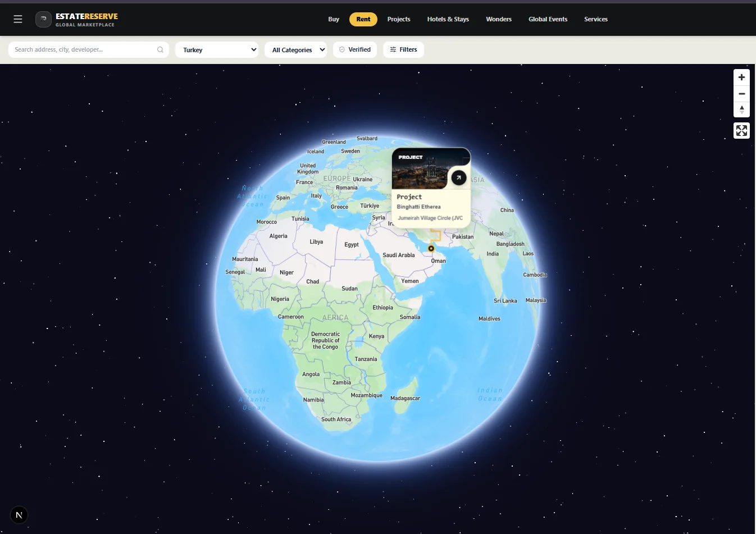The image size is (756, 534).
Task: Click the Ethiopia map label
Action: tap(382, 308)
